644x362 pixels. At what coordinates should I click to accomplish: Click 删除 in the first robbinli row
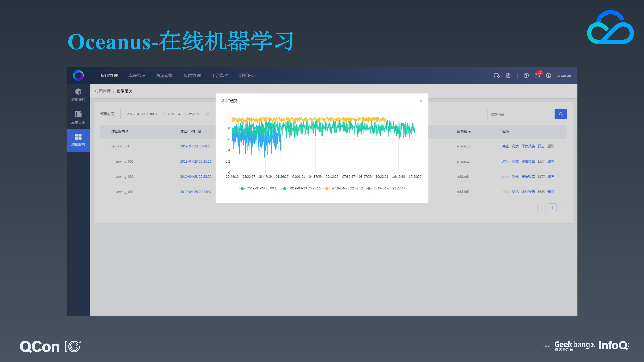pos(551,176)
